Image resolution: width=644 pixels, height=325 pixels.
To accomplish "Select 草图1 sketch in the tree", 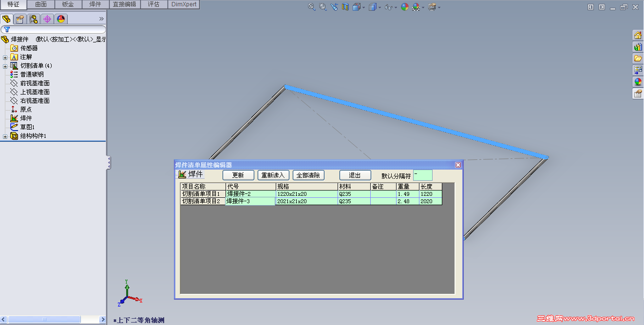I will [27, 127].
